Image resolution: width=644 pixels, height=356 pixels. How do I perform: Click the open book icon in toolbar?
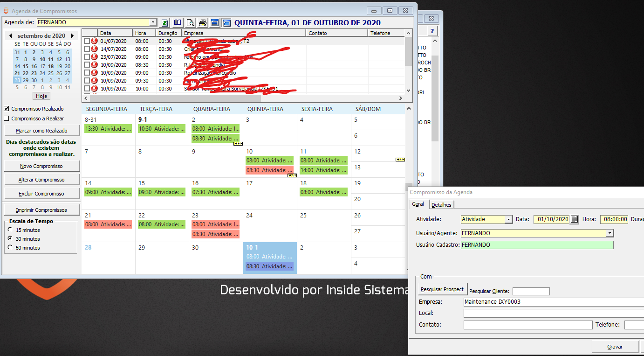click(178, 22)
